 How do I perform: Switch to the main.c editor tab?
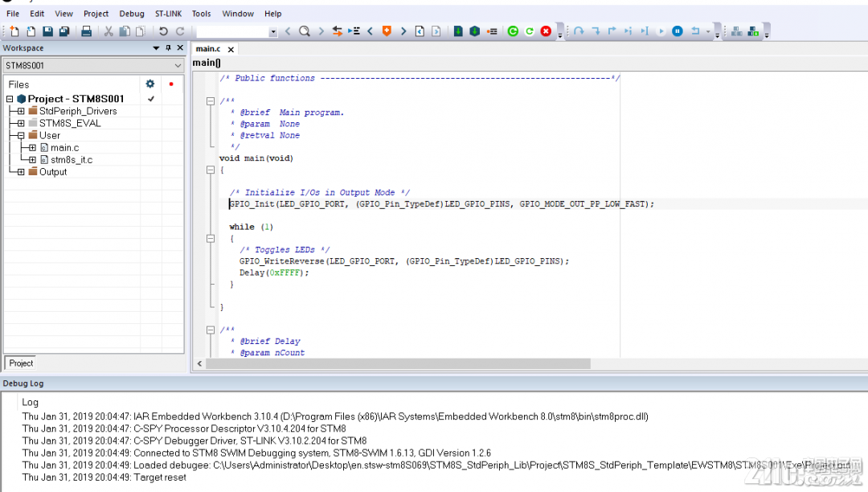pos(208,49)
